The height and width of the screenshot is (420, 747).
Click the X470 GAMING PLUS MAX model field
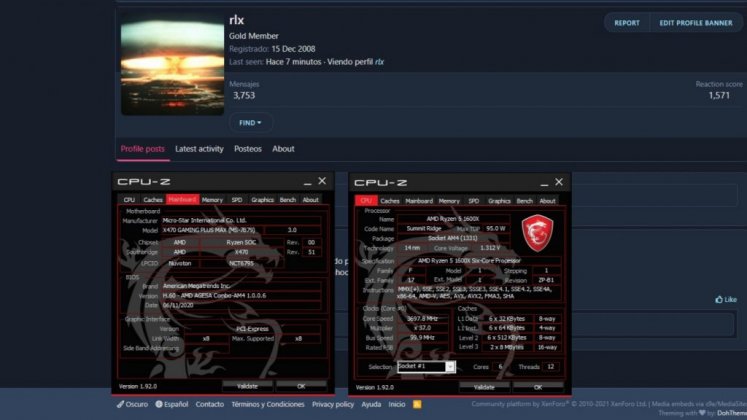pyautogui.click(x=212, y=230)
